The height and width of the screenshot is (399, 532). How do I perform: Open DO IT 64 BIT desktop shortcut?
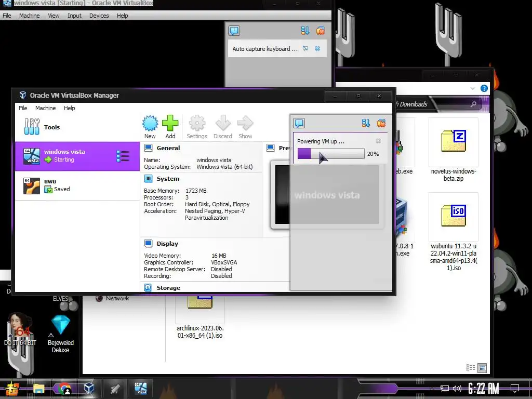(x=20, y=329)
